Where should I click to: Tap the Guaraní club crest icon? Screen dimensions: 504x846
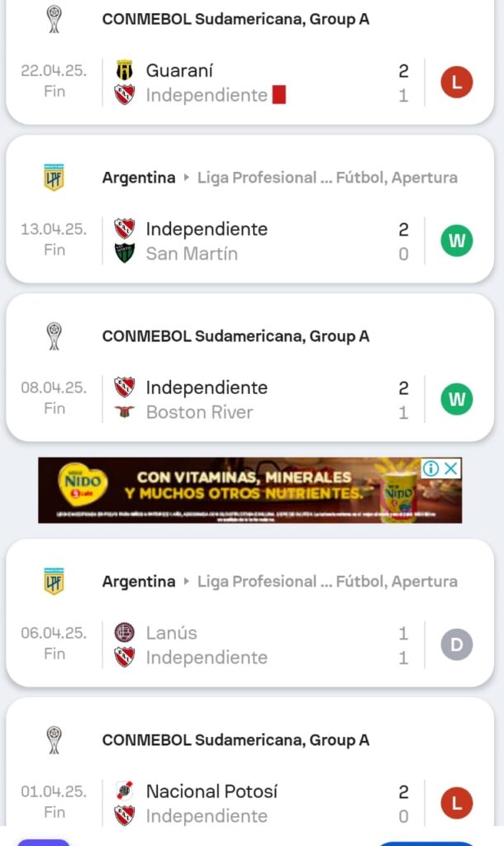(x=125, y=71)
